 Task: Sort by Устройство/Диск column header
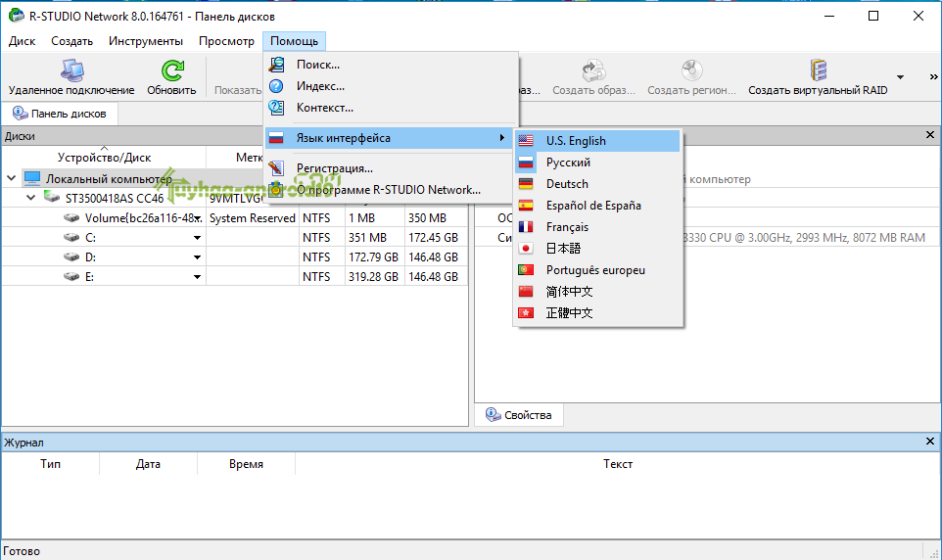pyautogui.click(x=104, y=158)
